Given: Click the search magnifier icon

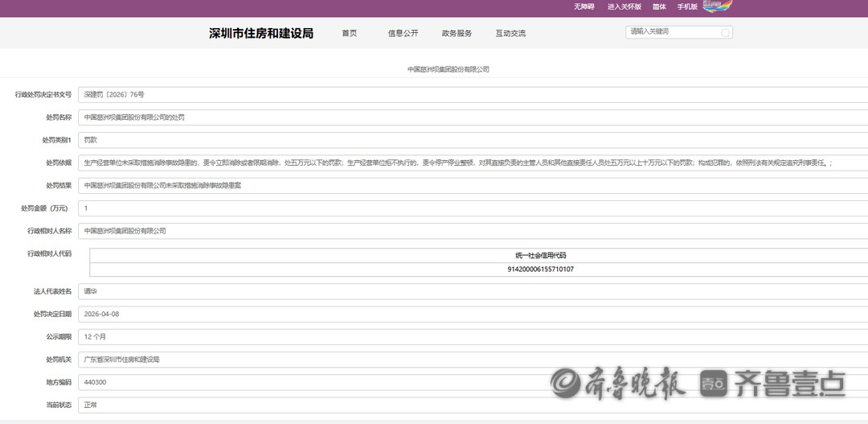Looking at the screenshot, I should (x=725, y=33).
